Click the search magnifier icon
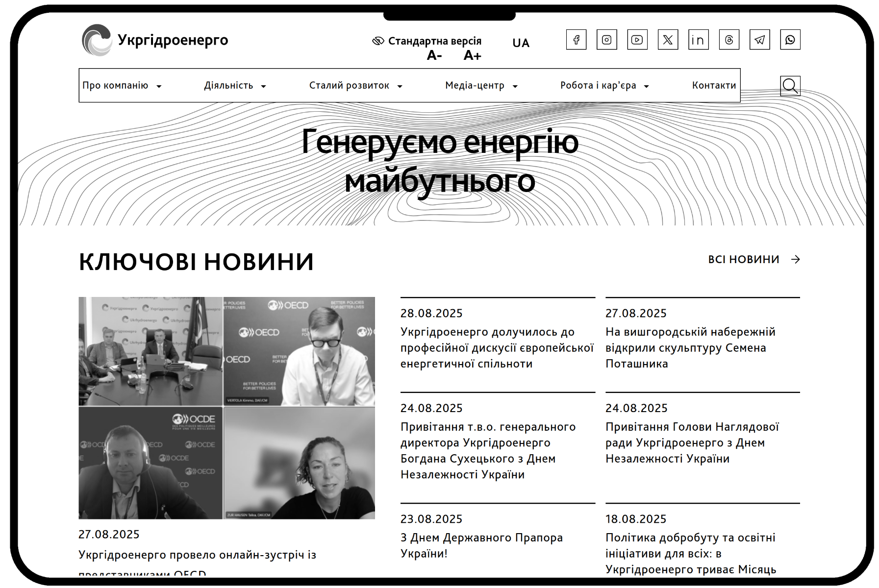 pos(790,86)
